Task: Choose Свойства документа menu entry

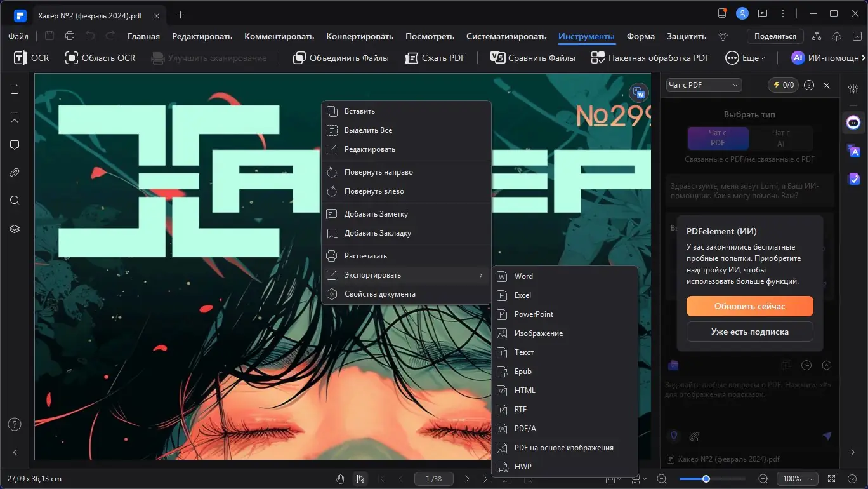Action: pyautogui.click(x=407, y=294)
